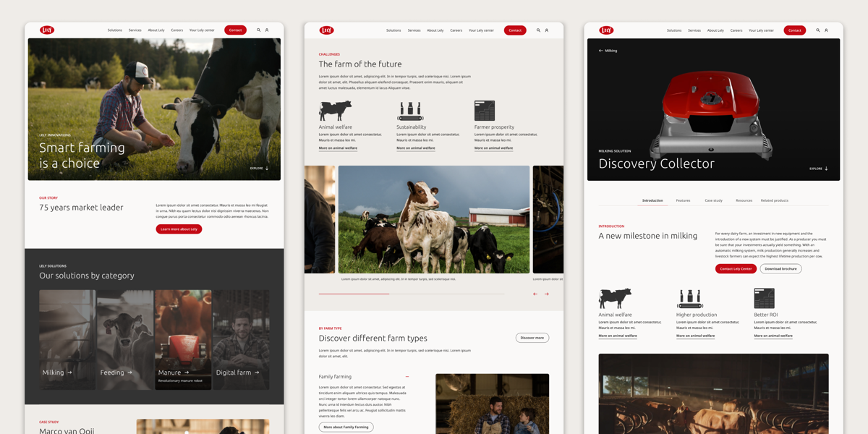Go to previous carousel slide with left arrow
868x434 pixels.
(535, 294)
